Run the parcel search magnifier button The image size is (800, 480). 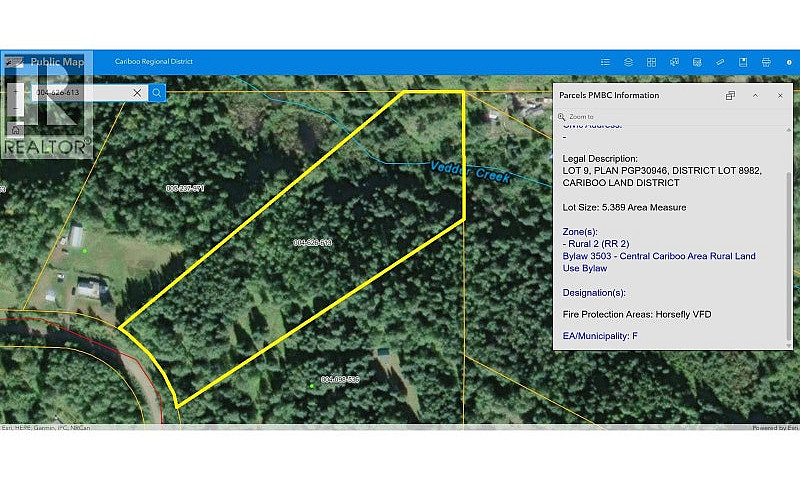[x=157, y=93]
